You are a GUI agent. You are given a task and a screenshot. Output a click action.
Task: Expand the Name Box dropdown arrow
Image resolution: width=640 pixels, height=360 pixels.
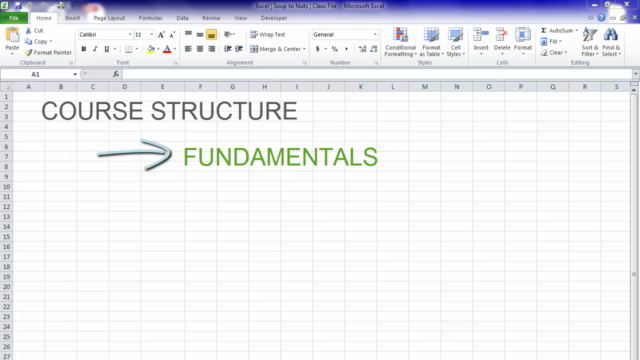[75, 74]
